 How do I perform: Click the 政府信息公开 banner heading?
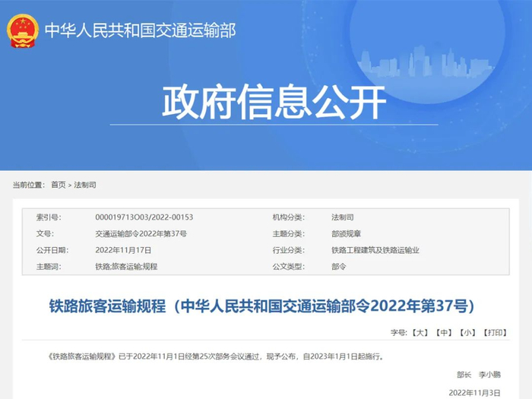[274, 102]
